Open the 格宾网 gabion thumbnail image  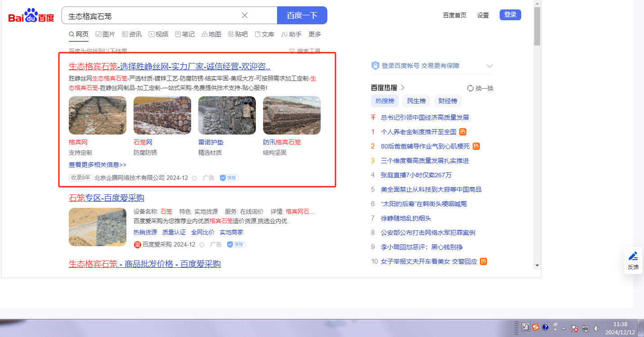pos(98,115)
